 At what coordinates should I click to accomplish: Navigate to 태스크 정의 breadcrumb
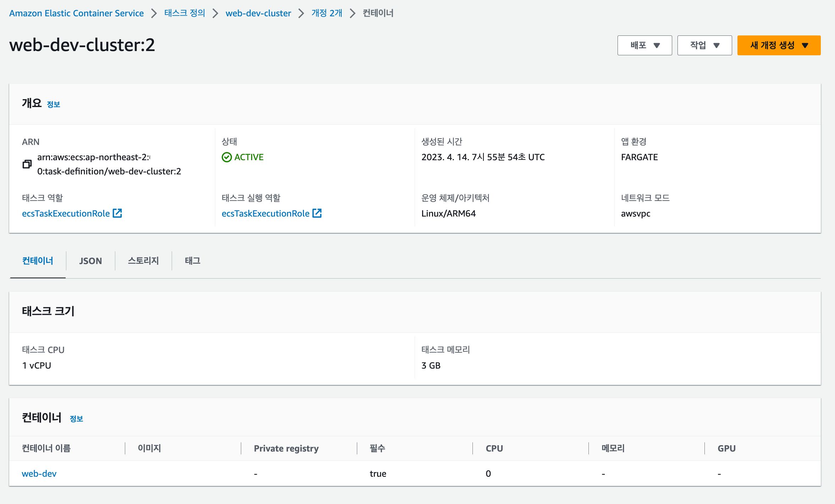pos(184,13)
